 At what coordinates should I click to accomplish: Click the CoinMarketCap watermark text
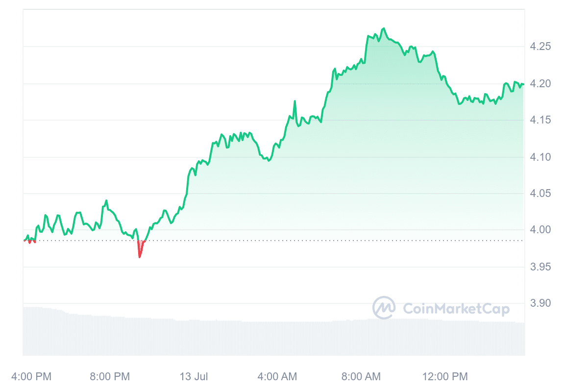click(x=456, y=309)
